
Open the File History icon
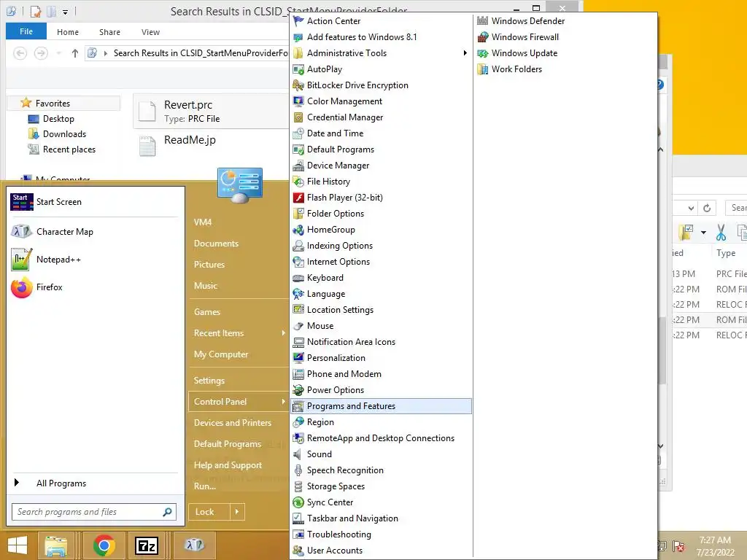point(298,182)
